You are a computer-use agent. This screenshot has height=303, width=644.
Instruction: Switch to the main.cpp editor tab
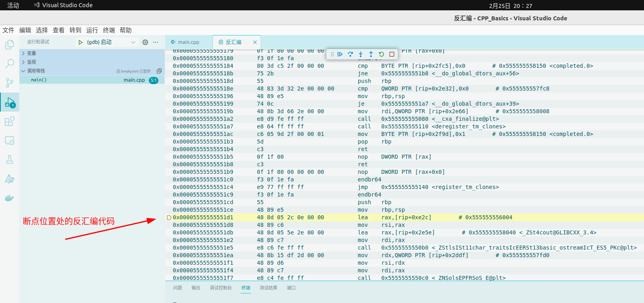click(x=189, y=42)
